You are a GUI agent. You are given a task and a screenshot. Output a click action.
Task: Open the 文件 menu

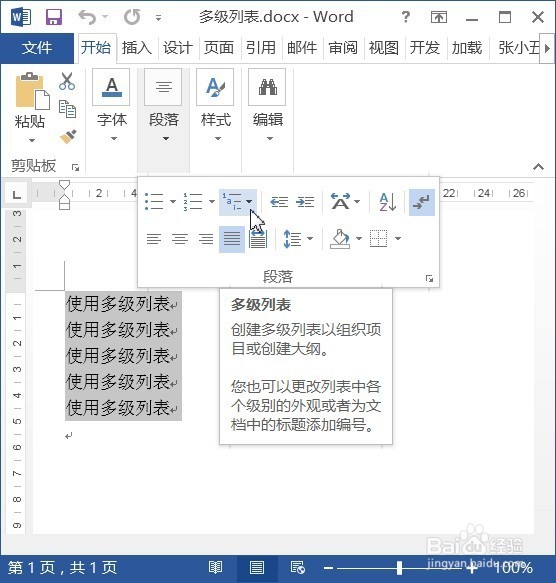(37, 48)
